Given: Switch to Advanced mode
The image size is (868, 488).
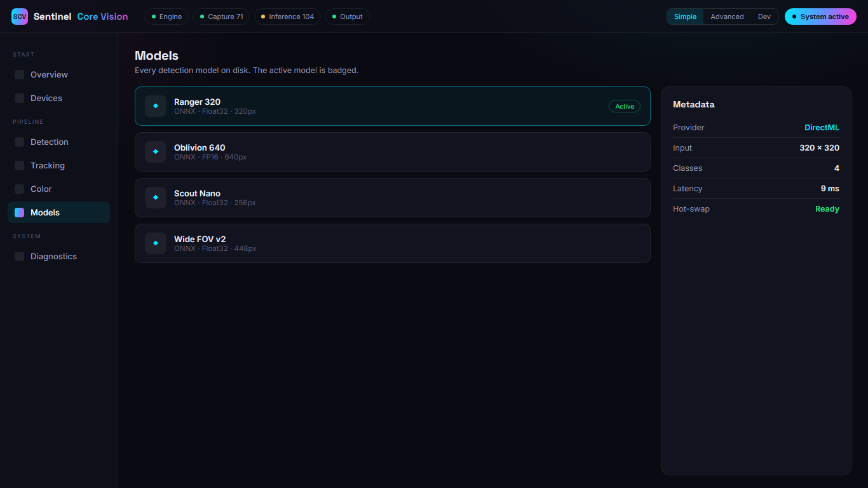Looking at the screenshot, I should (x=727, y=17).
